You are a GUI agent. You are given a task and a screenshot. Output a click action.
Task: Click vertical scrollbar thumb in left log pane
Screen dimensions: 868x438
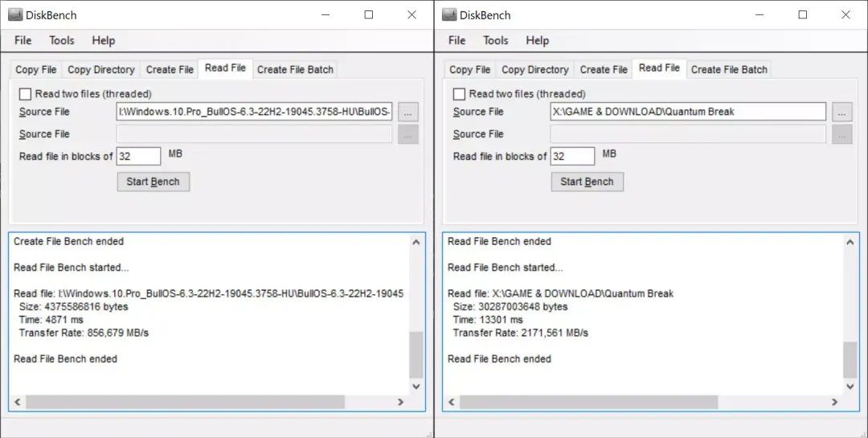click(416, 354)
